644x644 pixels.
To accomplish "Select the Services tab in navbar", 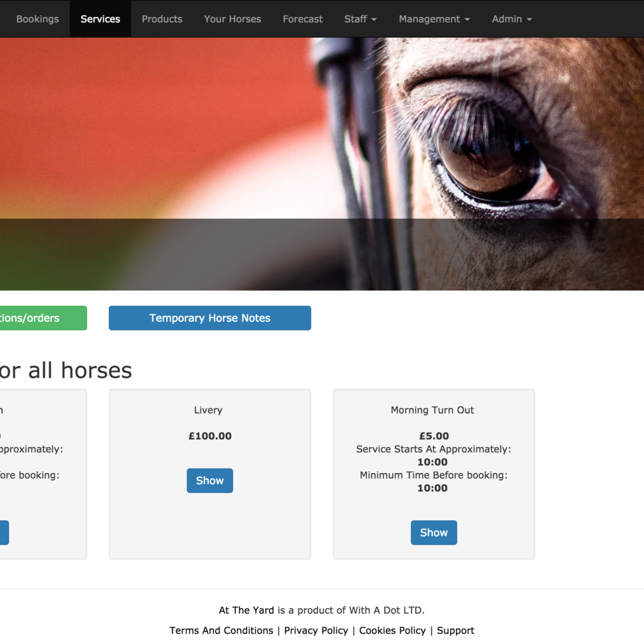I will [x=100, y=19].
